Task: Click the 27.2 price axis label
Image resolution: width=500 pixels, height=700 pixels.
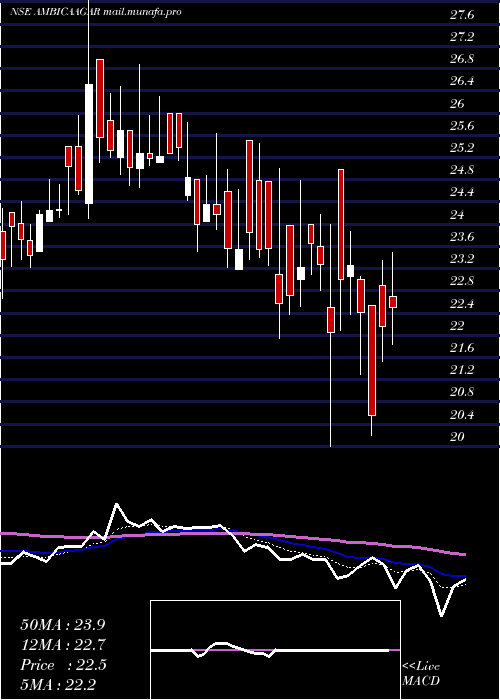Action: click(x=462, y=37)
